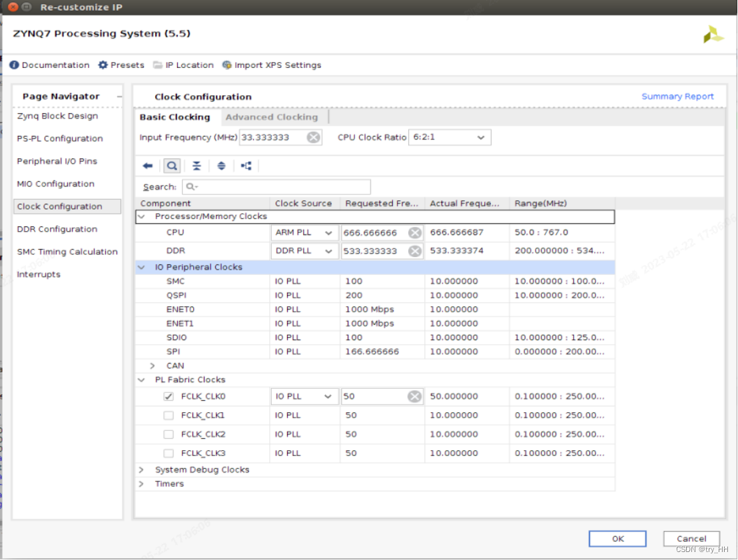This screenshot has height=560, width=738.
Task: Switch to the Advanced Clocking tab
Action: pos(272,117)
